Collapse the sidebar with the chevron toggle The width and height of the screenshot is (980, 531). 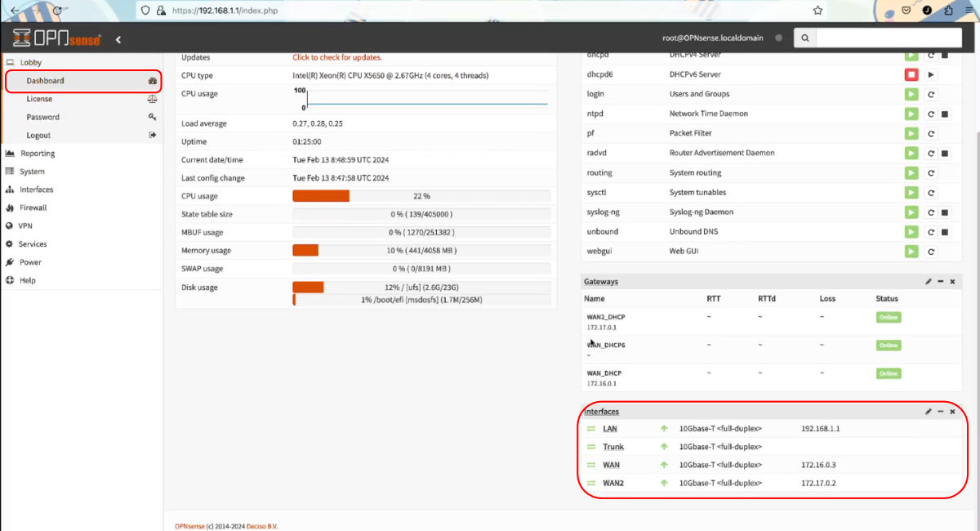pyautogui.click(x=118, y=39)
